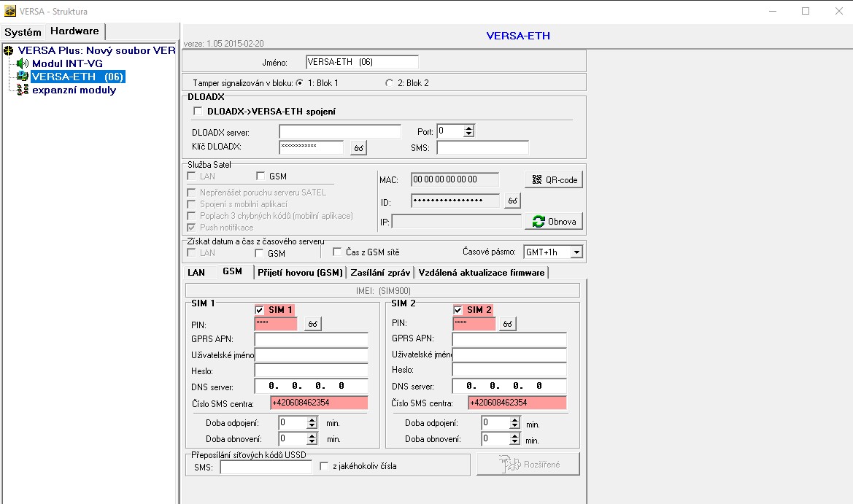Screen dimensions: 853x504
Task: Show hidden ID using glasses icon
Action: tap(513, 201)
